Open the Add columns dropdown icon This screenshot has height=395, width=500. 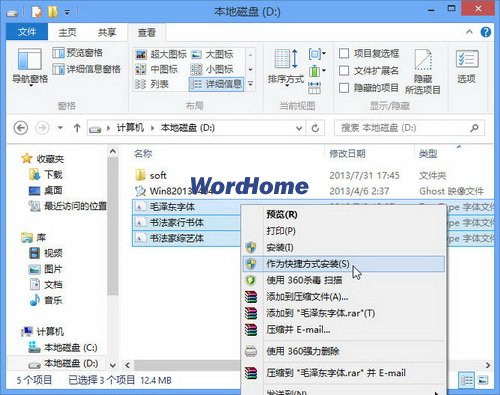point(317,71)
